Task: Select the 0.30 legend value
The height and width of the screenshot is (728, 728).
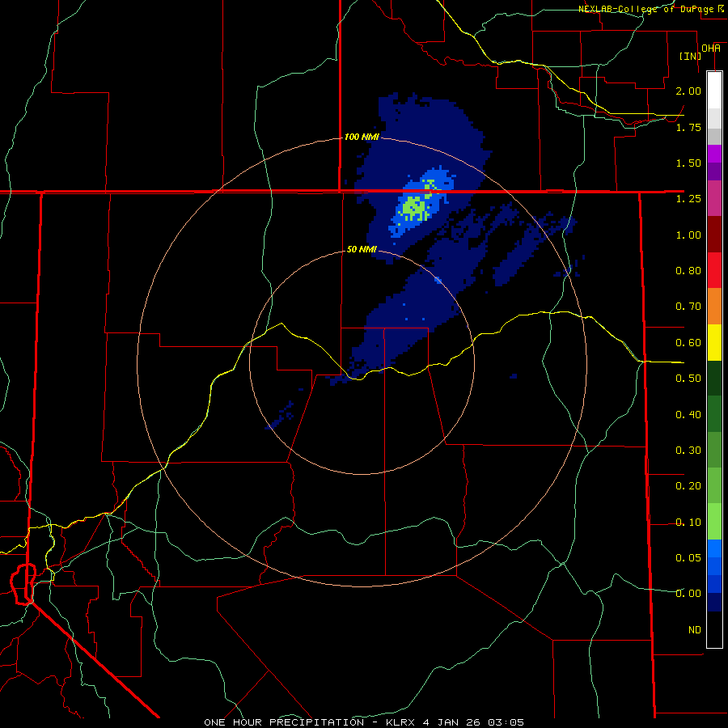Action: click(x=688, y=451)
